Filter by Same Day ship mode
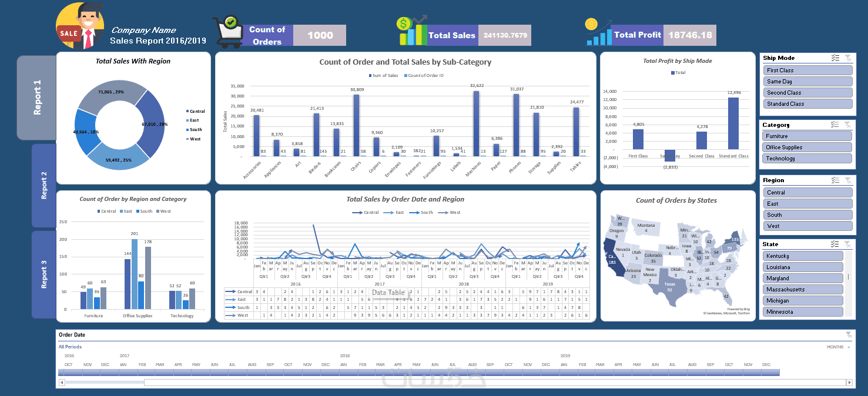This screenshot has width=868, height=396. tap(808, 82)
